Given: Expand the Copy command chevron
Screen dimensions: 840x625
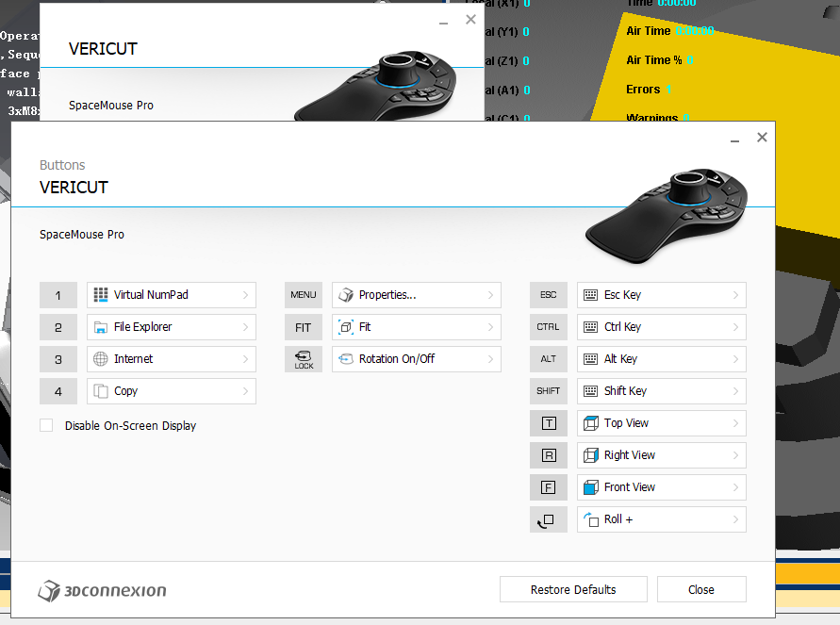Looking at the screenshot, I should (x=245, y=391).
